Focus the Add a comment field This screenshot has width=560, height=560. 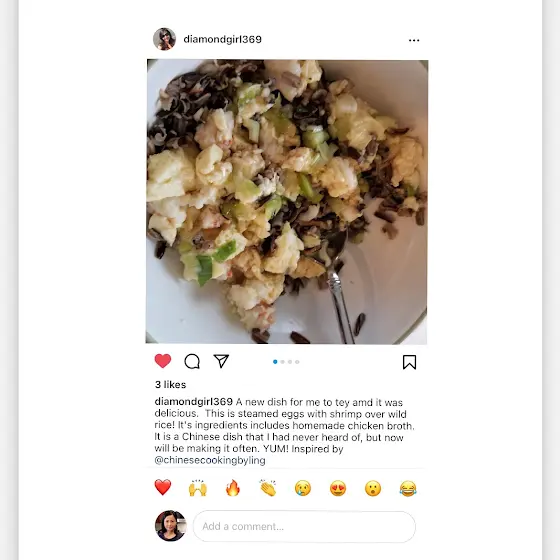pos(304,526)
